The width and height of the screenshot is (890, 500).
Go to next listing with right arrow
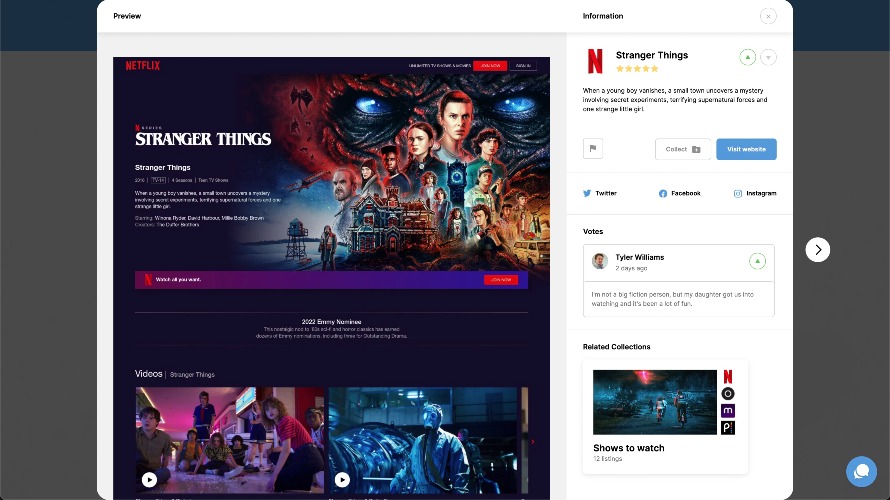coord(818,250)
